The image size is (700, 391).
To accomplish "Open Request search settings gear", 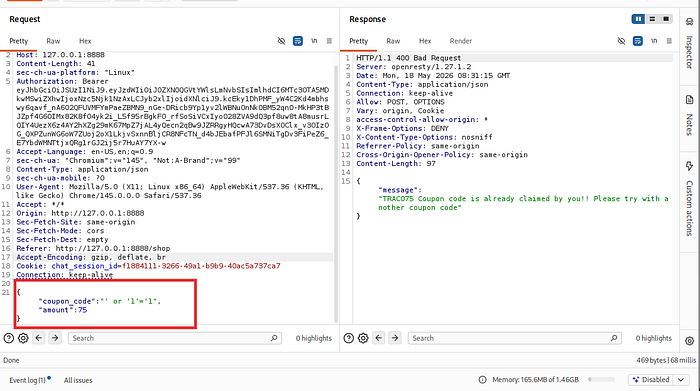I will point(23,338).
